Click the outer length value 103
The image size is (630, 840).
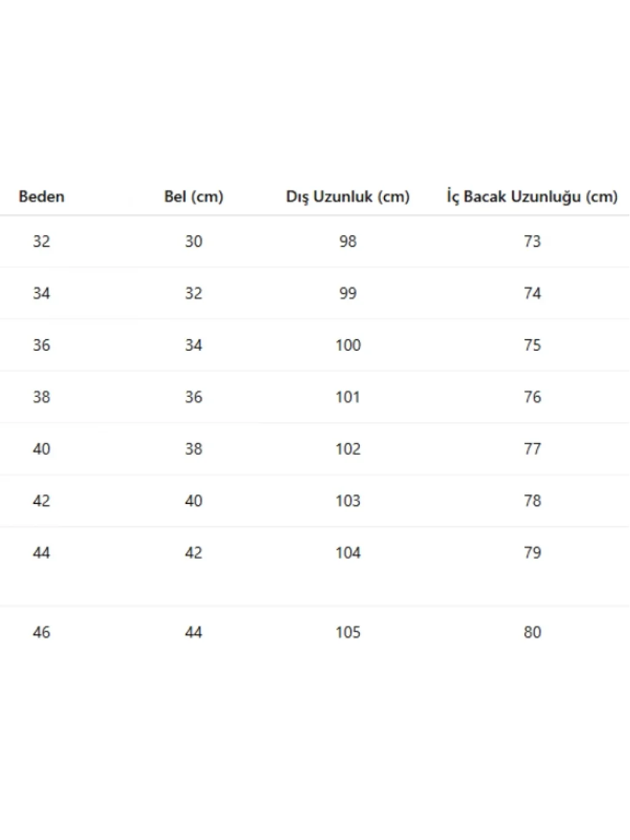pos(348,501)
